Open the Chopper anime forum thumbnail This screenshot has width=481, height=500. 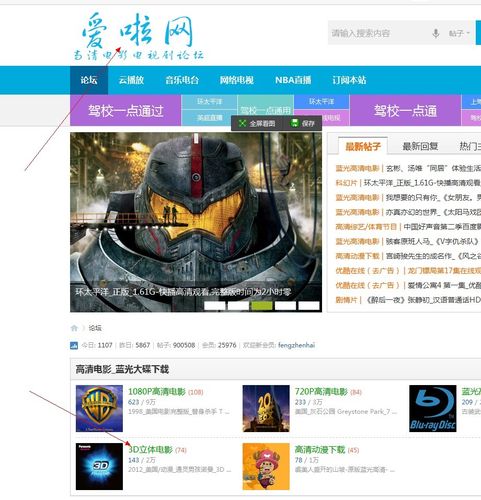pyautogui.click(x=266, y=466)
